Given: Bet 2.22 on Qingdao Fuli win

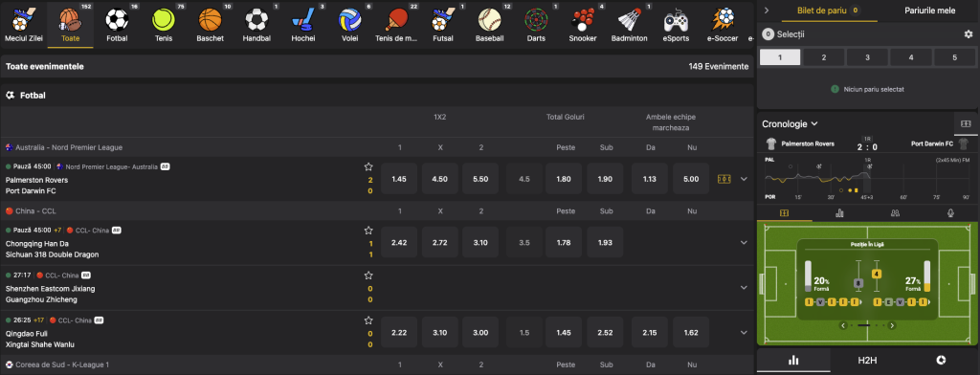Looking at the screenshot, I should 399,333.
